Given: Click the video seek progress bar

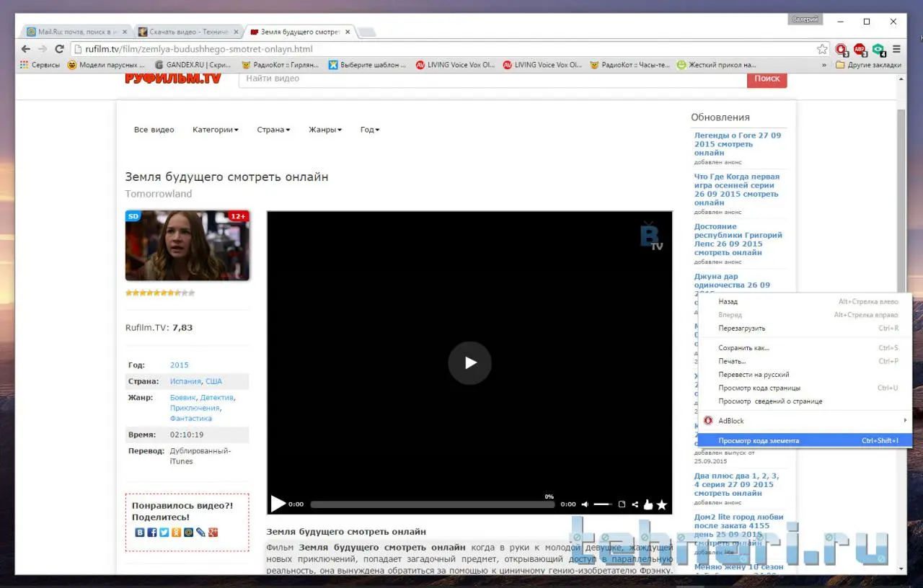Looking at the screenshot, I should point(431,504).
